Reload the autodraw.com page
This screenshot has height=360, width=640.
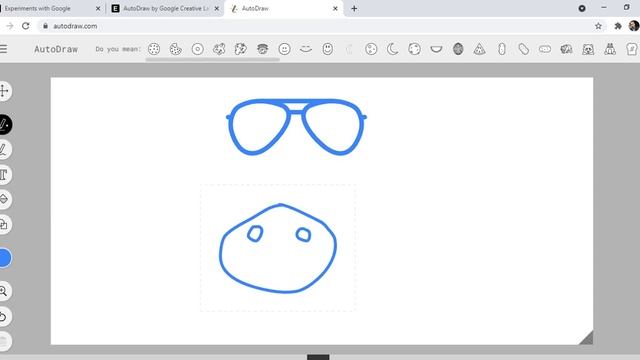25,26
